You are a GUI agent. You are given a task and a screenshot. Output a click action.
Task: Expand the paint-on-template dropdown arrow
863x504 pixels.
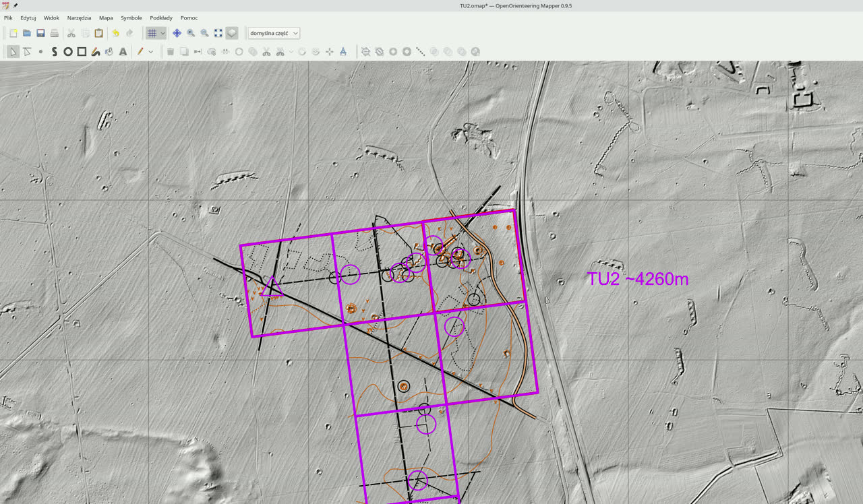pos(150,51)
